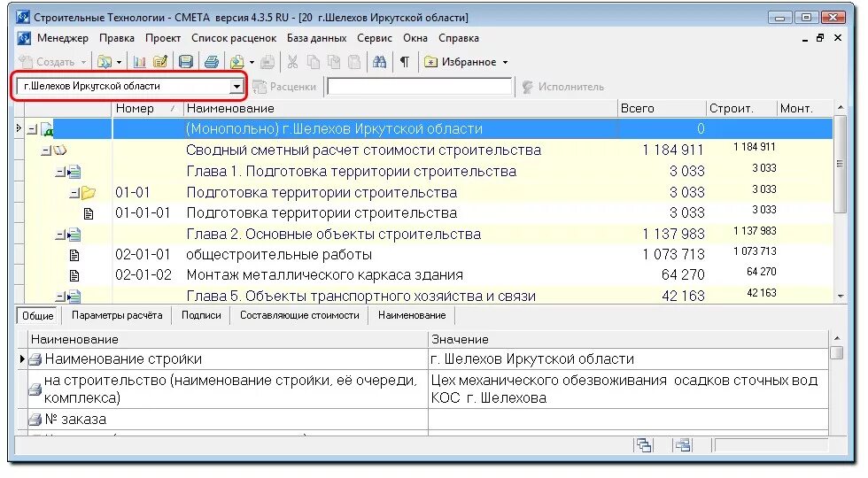
Task: Collapse the Сводный сметный расчет node
Action: click(x=46, y=150)
